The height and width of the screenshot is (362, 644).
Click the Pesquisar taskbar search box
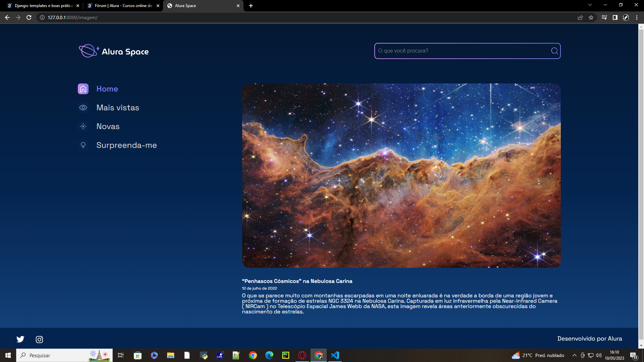pos(64,355)
